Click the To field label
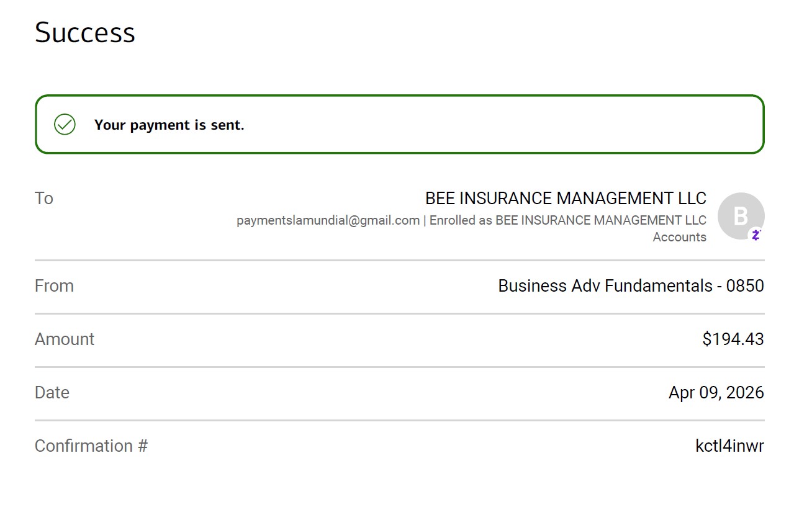Viewport: 812px width, 520px height. pos(44,199)
